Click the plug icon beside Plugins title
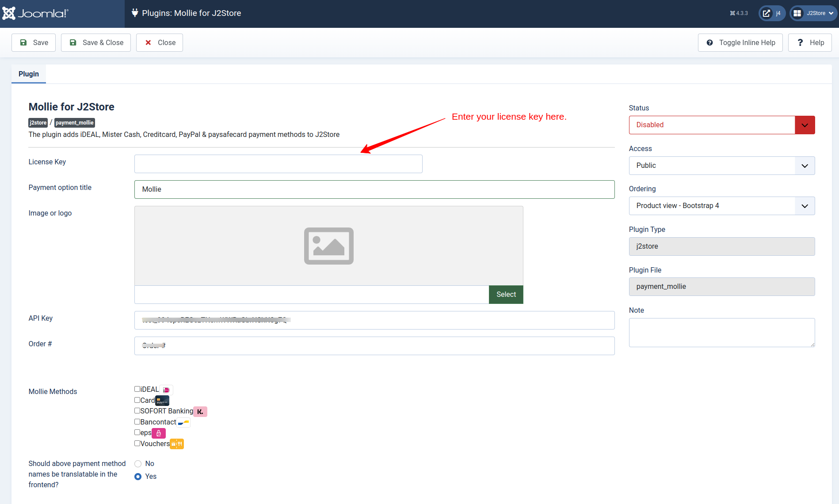 135,13
